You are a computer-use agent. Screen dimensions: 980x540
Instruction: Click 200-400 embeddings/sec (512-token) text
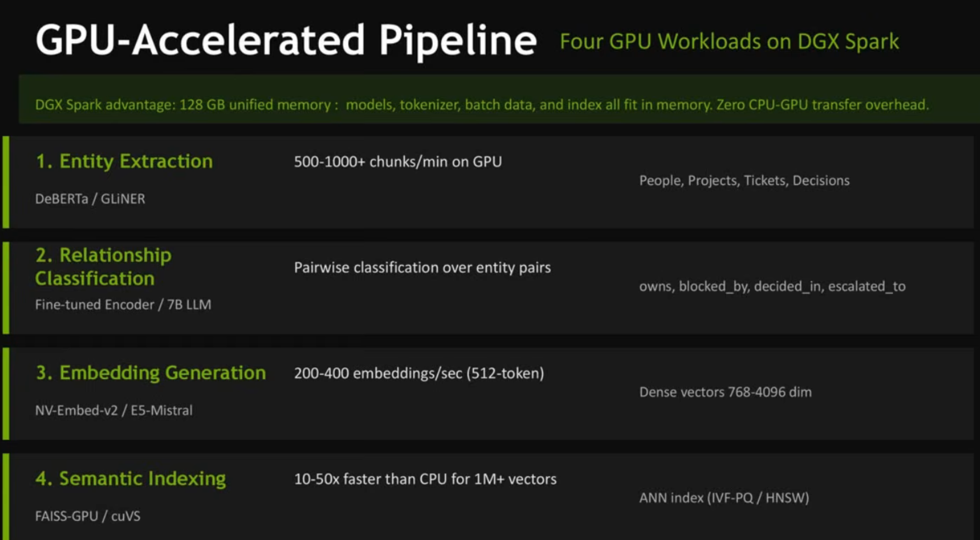(418, 373)
